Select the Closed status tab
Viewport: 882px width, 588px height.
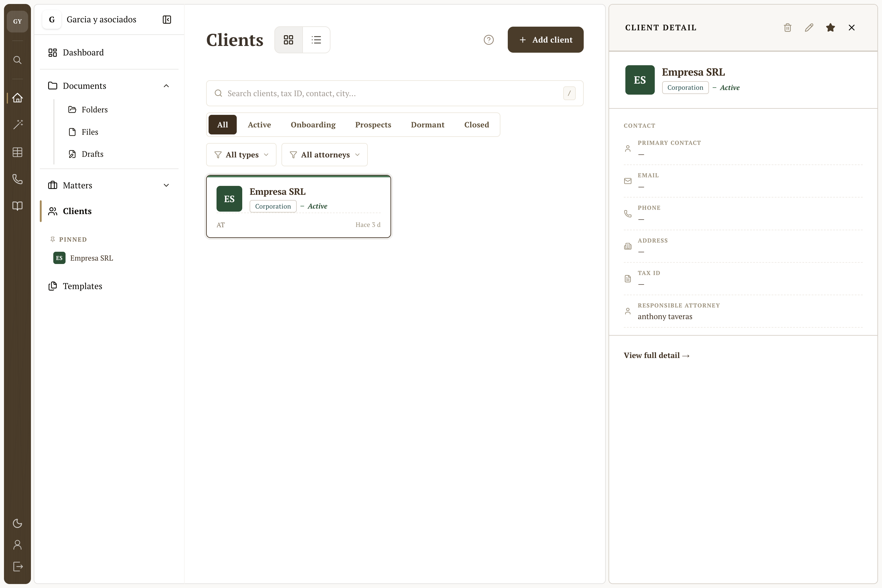coord(477,125)
